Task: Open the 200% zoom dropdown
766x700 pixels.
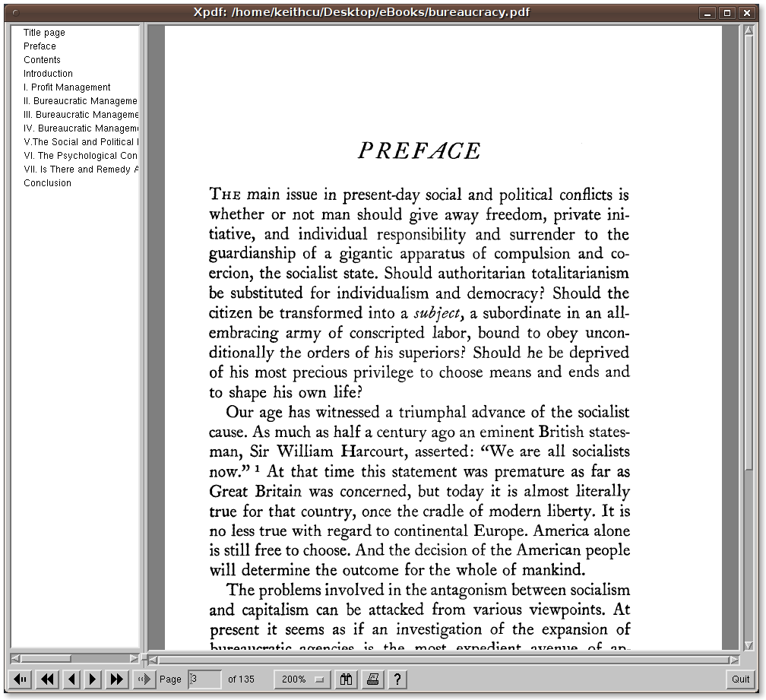Action: pyautogui.click(x=302, y=679)
